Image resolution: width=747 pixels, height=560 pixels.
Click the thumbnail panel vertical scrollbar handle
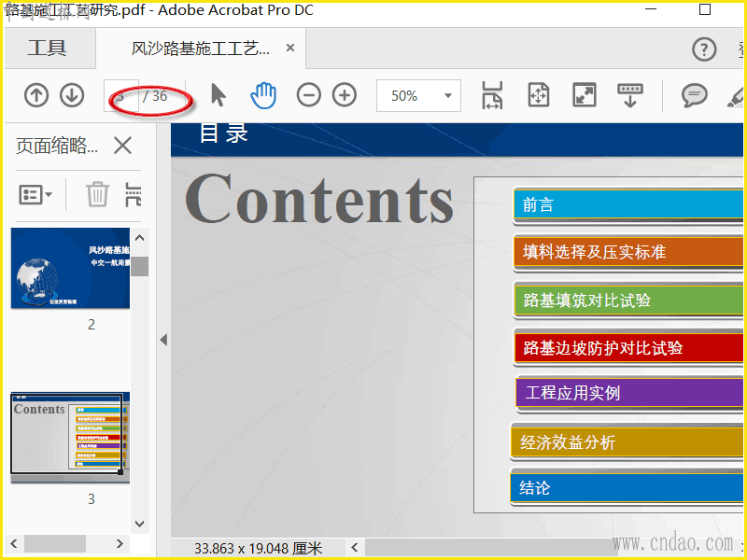click(x=139, y=266)
